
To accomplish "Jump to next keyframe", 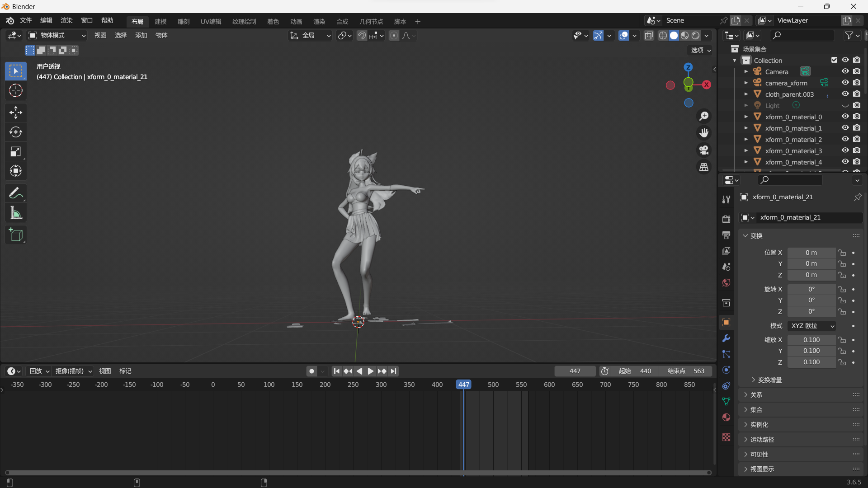I will (x=382, y=371).
